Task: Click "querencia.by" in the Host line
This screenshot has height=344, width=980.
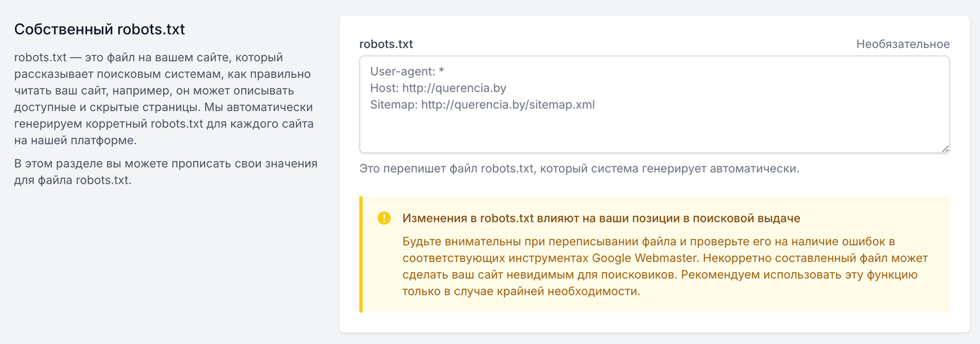Action: [x=482, y=88]
